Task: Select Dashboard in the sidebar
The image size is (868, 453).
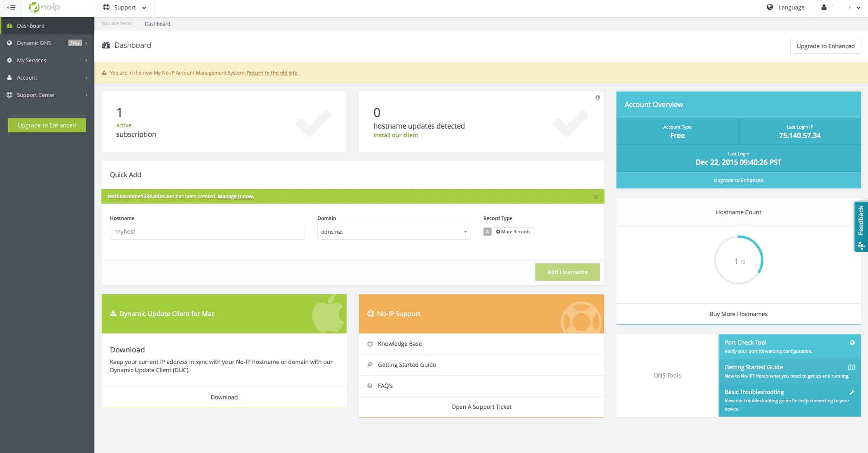Action: tap(47, 26)
